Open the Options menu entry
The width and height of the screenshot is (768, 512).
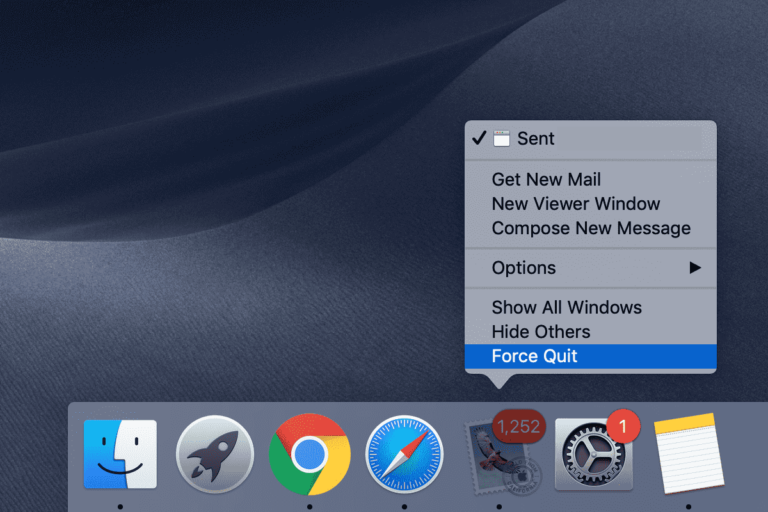524,268
